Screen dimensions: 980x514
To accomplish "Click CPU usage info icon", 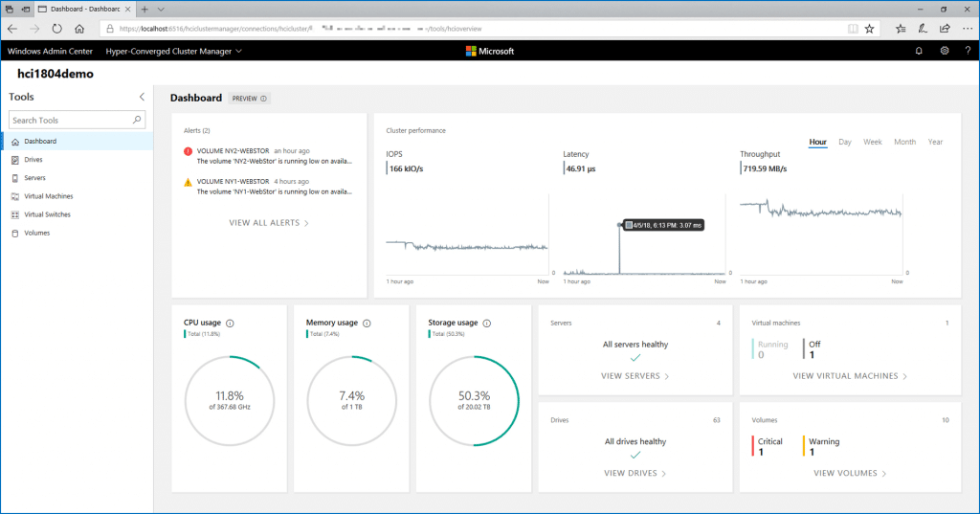I will coord(230,324).
